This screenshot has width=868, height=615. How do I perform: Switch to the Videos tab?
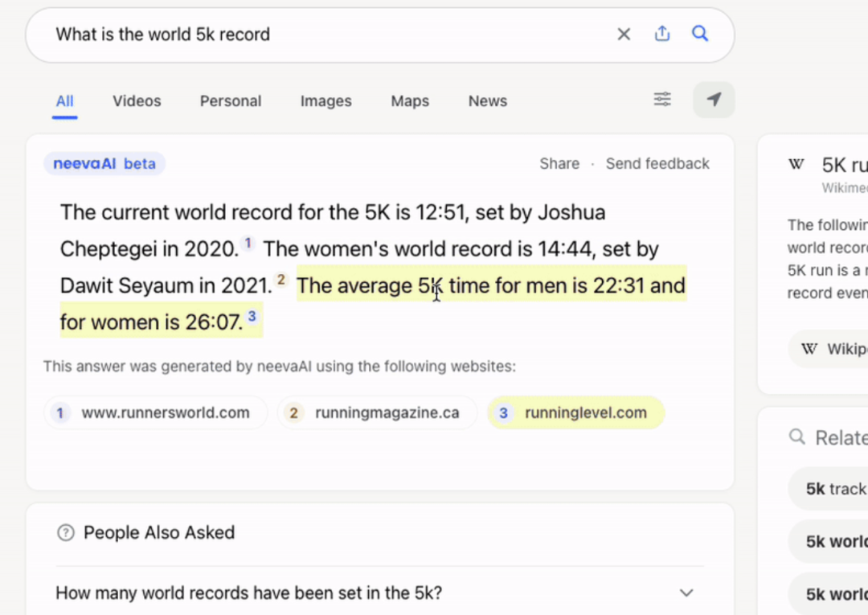[137, 101]
